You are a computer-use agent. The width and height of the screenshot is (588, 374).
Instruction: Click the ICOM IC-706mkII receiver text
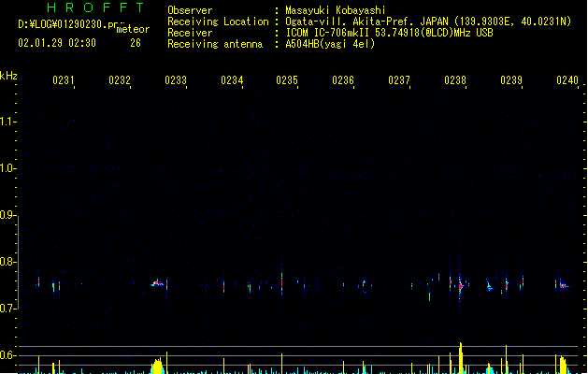pyautogui.click(x=389, y=33)
